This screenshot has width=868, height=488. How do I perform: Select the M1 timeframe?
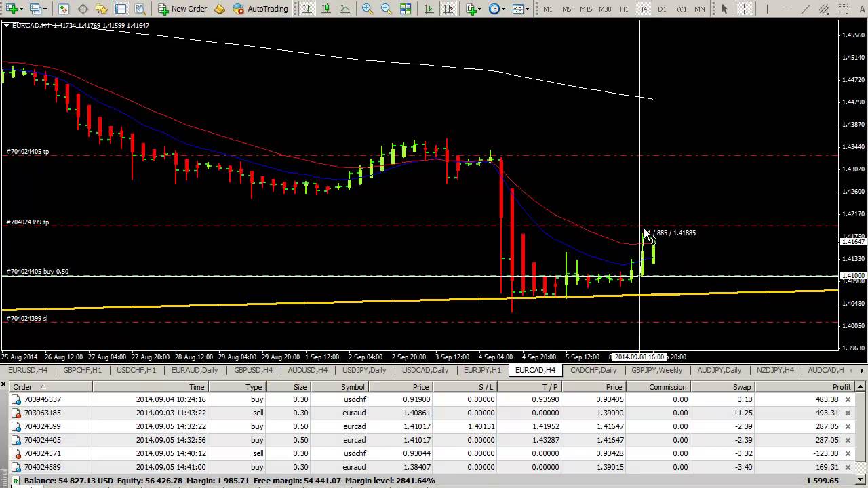(547, 9)
